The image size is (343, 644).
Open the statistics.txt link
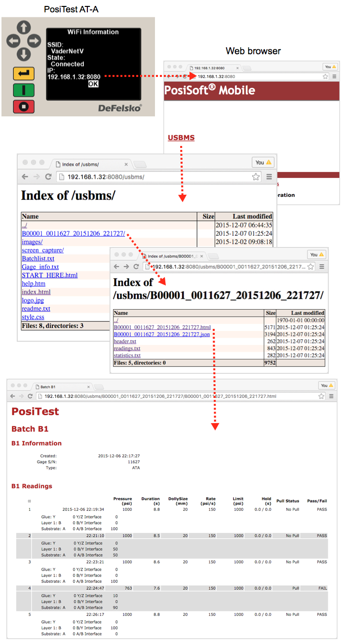tap(127, 355)
